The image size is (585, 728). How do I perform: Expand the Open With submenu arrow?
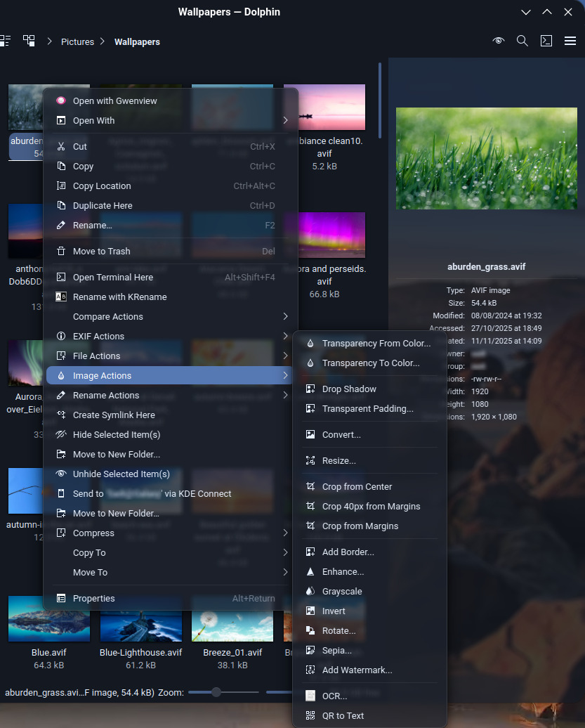pos(285,121)
